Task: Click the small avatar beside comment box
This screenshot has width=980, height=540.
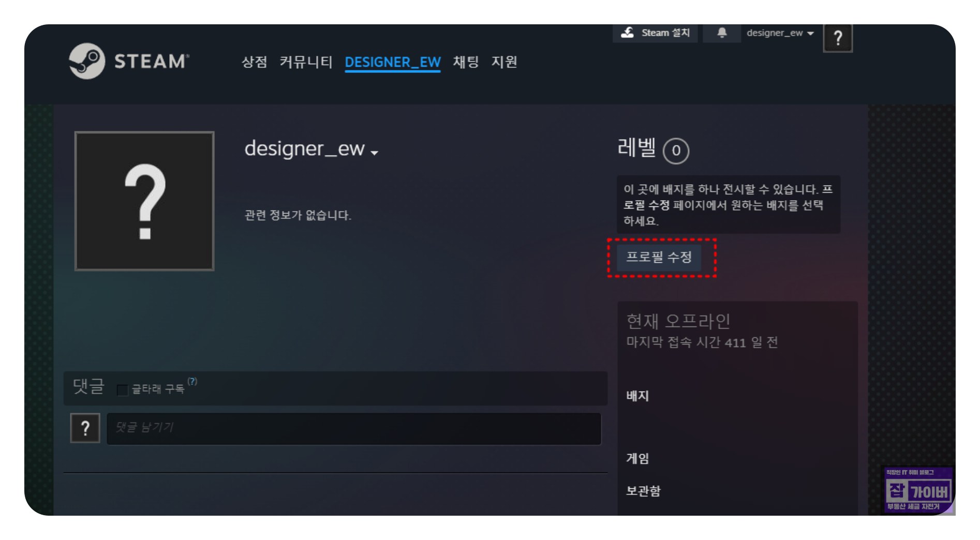Action: 85,428
